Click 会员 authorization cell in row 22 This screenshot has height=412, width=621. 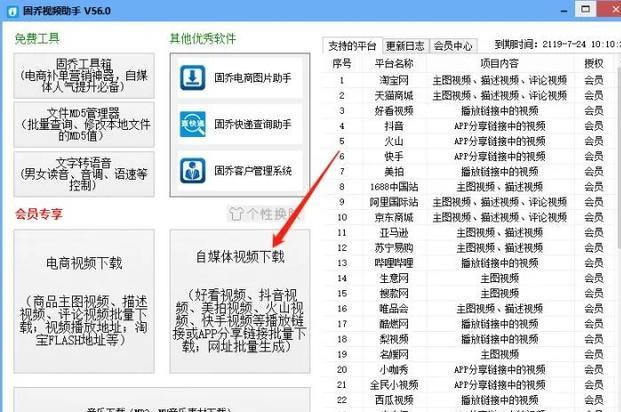(x=594, y=400)
